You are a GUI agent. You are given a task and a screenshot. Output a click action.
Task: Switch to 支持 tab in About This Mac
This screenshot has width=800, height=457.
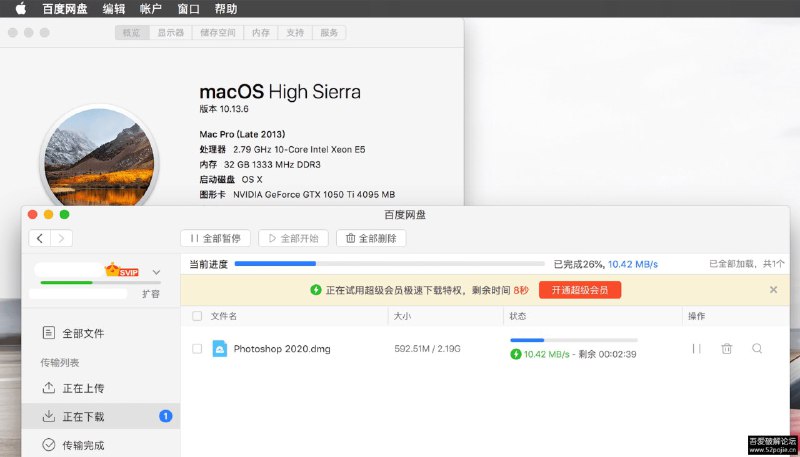coord(295,33)
